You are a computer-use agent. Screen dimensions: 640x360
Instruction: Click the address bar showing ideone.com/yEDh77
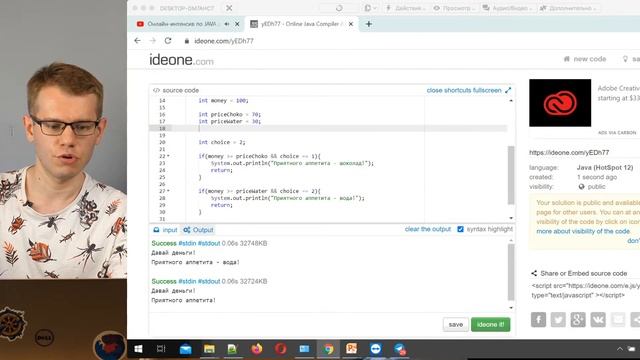coord(224,41)
